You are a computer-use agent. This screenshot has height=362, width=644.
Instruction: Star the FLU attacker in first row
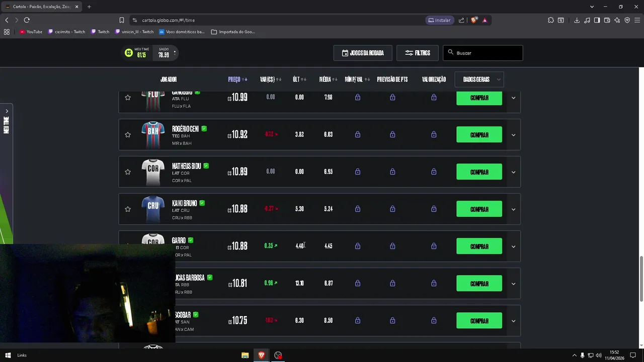pos(128,98)
